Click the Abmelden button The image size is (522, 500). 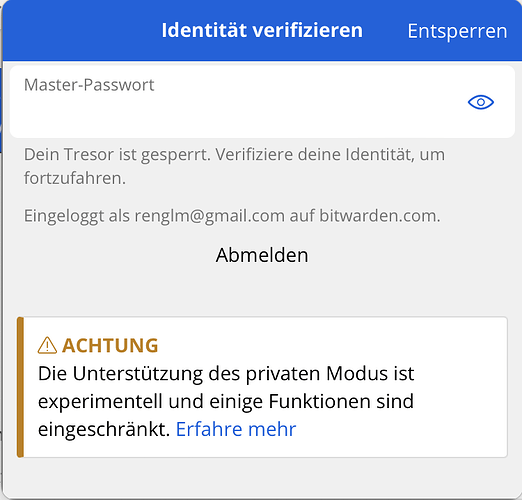pyautogui.click(x=262, y=255)
